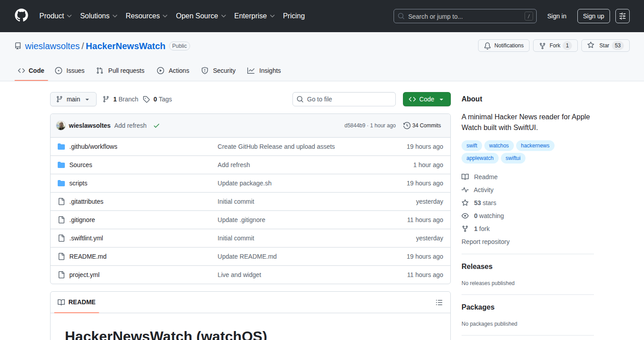This screenshot has height=340, width=644.
Task: Switch to the Actions tab
Action: point(173,71)
